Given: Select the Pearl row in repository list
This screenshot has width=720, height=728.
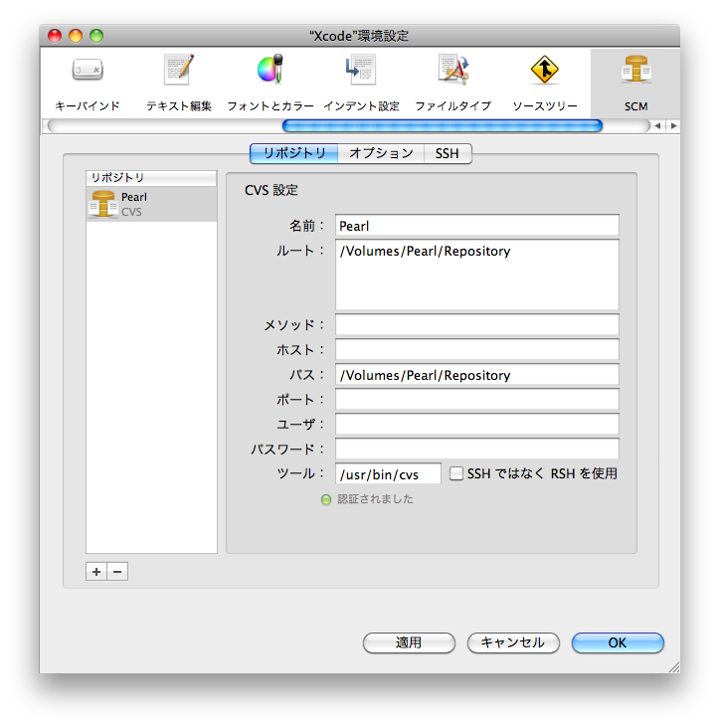Looking at the screenshot, I should coord(151,204).
